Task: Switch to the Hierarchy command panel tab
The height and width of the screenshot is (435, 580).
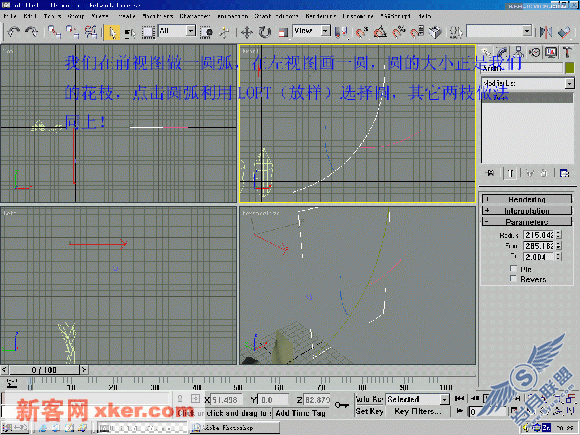Action: click(518, 53)
